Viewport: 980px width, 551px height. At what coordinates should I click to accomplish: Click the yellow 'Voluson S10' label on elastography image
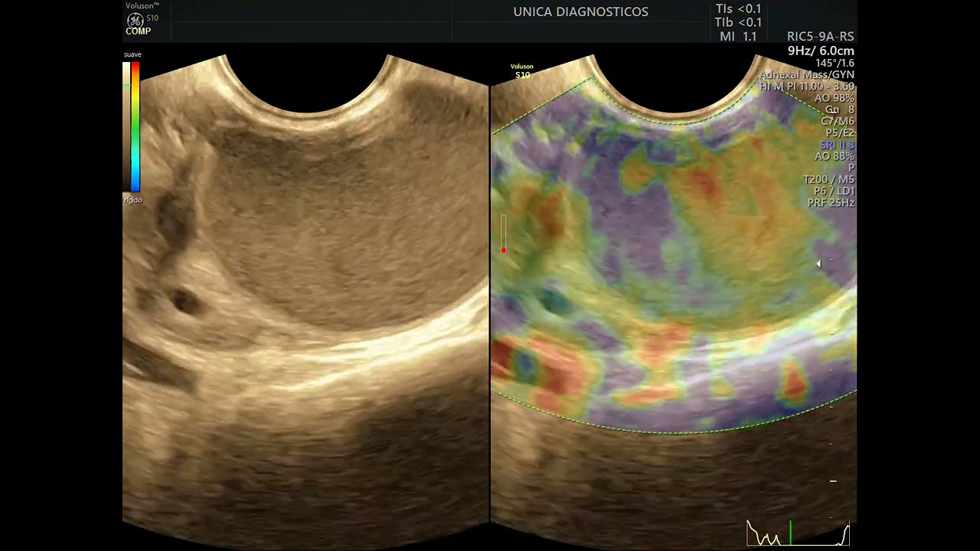click(522, 70)
